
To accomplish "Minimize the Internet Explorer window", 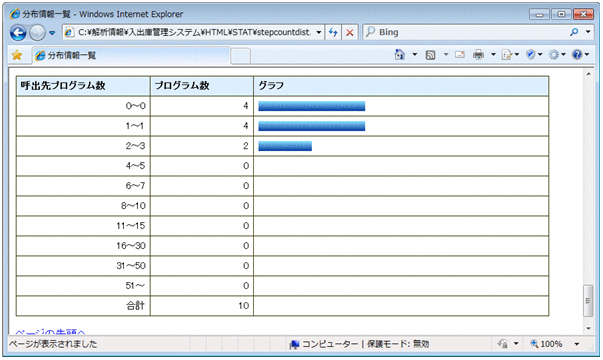I will pos(539,14).
